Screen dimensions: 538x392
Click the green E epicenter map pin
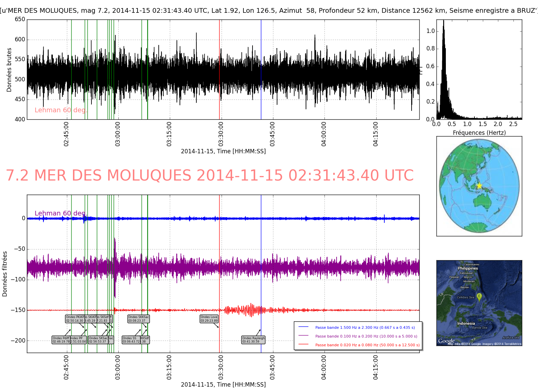pos(479,297)
